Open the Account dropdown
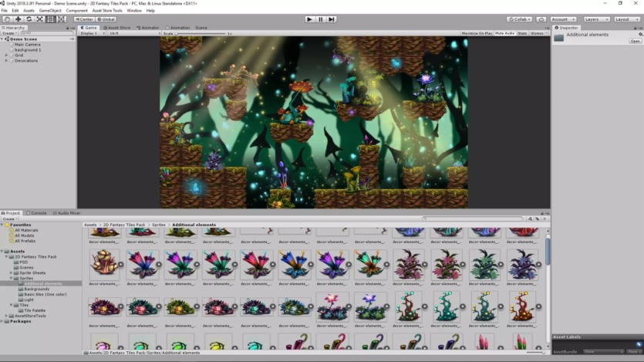Image resolution: width=644 pixels, height=362 pixels. point(563,19)
